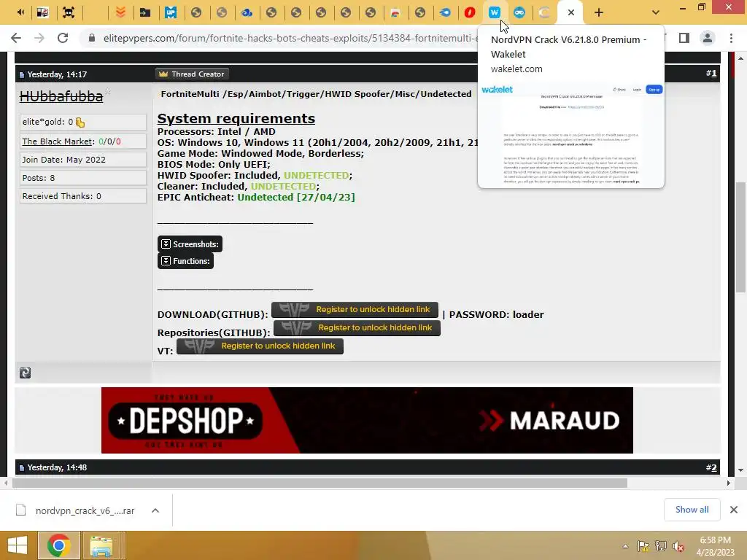Open the taskbar clock showing 6:58 PM

point(716,546)
